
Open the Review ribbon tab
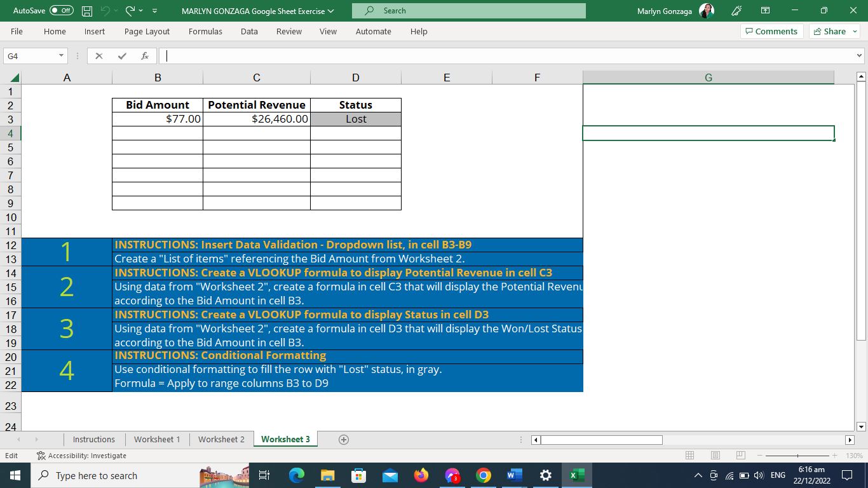289,31
